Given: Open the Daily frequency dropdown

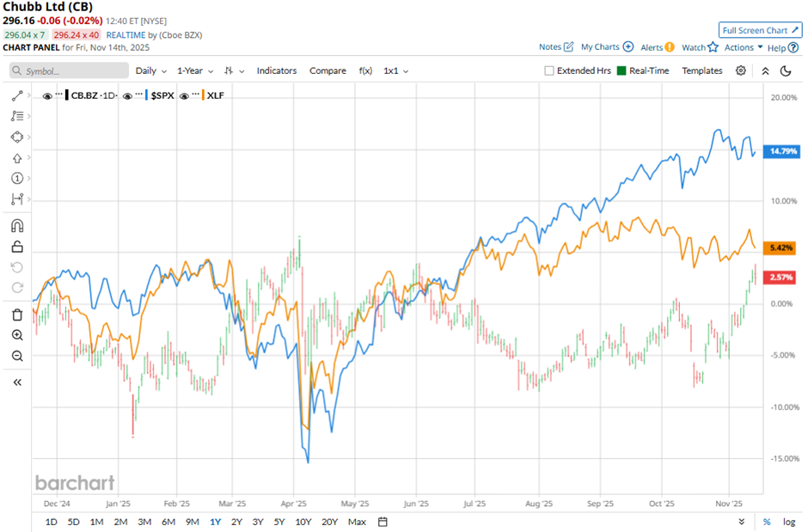Looking at the screenshot, I should point(150,71).
